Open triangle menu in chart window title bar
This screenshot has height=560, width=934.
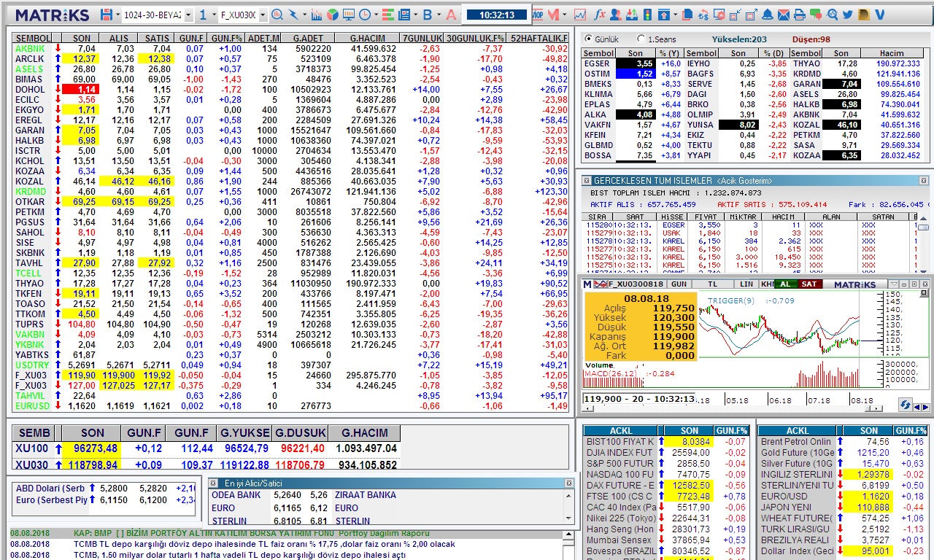(894, 284)
